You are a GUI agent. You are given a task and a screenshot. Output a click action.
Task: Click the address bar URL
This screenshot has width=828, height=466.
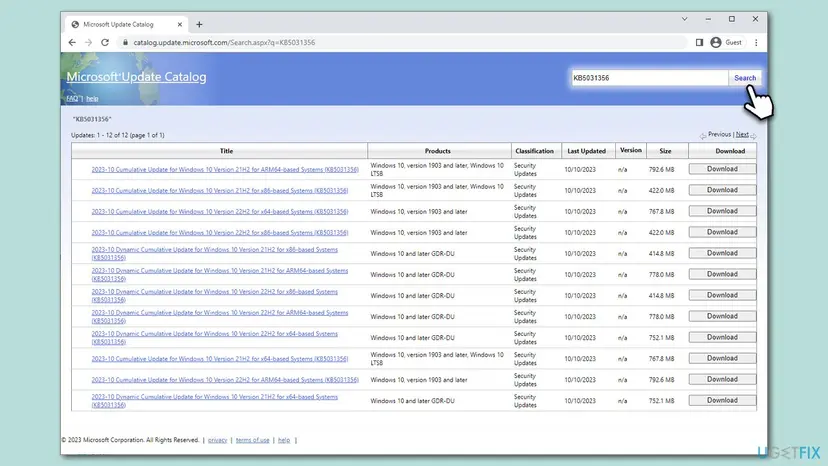224,42
